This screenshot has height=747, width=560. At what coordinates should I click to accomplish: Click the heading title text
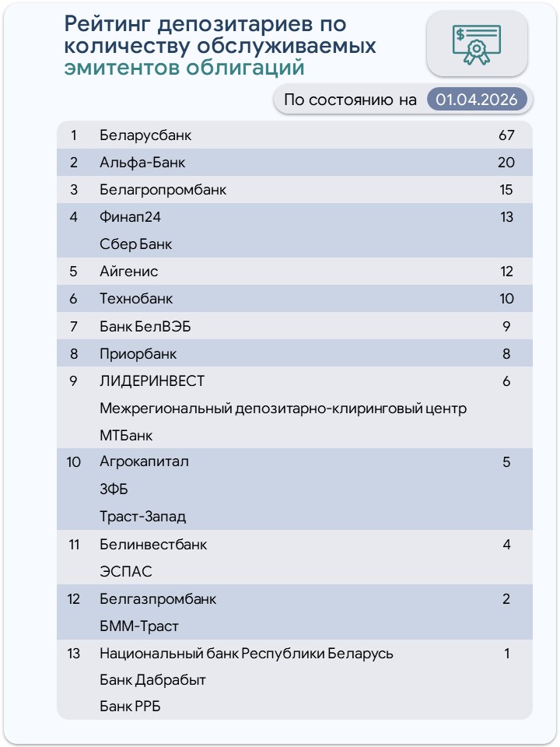(x=220, y=46)
